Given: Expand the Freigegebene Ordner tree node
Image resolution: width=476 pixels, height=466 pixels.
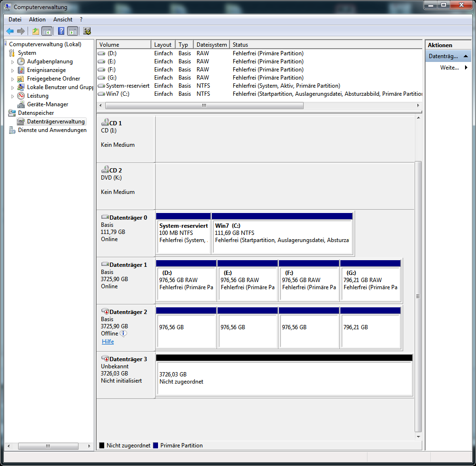Looking at the screenshot, I should 12,79.
